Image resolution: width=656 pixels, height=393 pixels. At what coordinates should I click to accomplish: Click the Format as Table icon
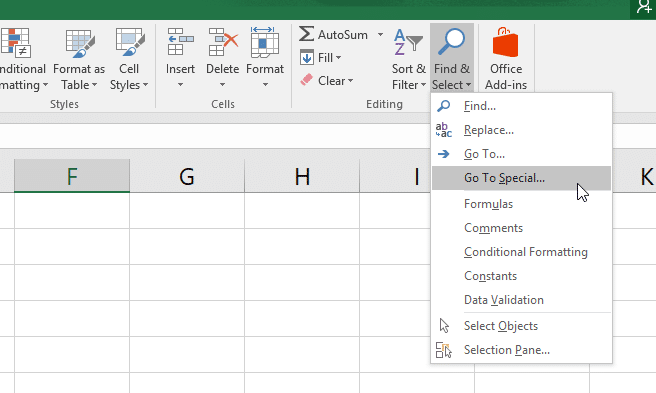(80, 43)
